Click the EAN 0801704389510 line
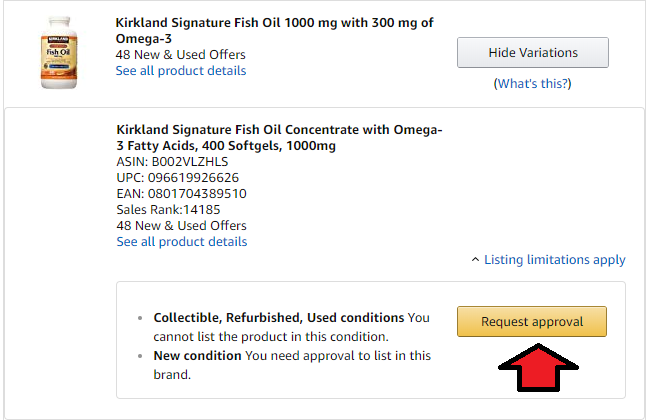The height and width of the screenshot is (420, 651). coord(181,193)
